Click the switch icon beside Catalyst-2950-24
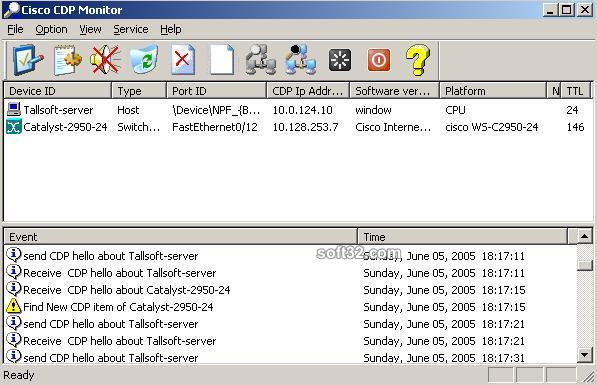This screenshot has width=597, height=385. coord(14,127)
